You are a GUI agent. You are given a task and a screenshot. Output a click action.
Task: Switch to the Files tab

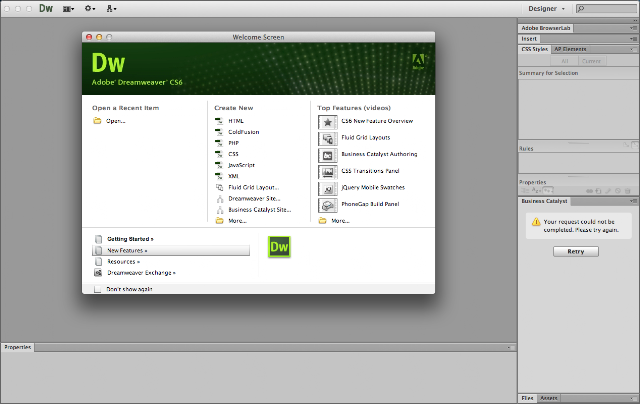click(x=527, y=398)
